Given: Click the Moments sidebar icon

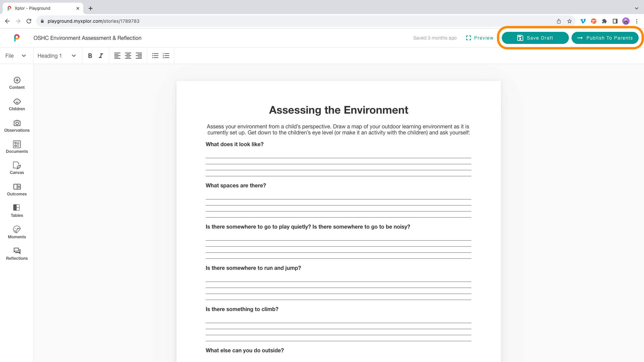Looking at the screenshot, I should pyautogui.click(x=17, y=232).
